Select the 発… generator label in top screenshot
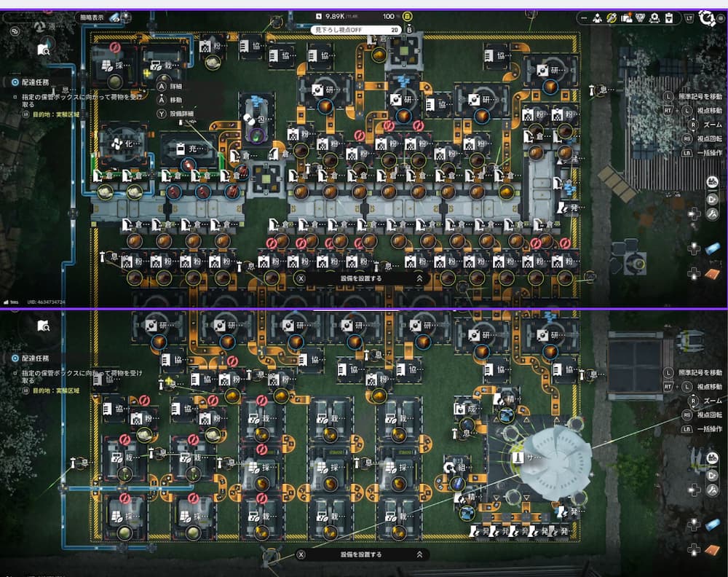 [x=569, y=208]
